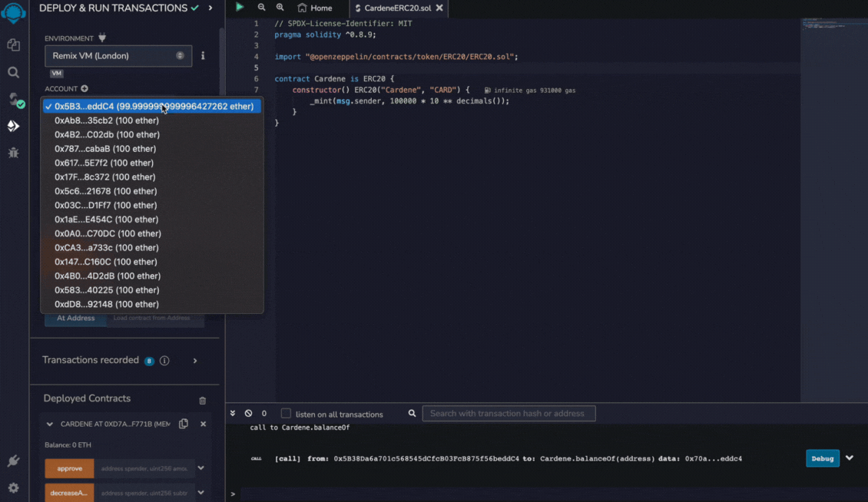Clear the terminal console

[x=249, y=414]
